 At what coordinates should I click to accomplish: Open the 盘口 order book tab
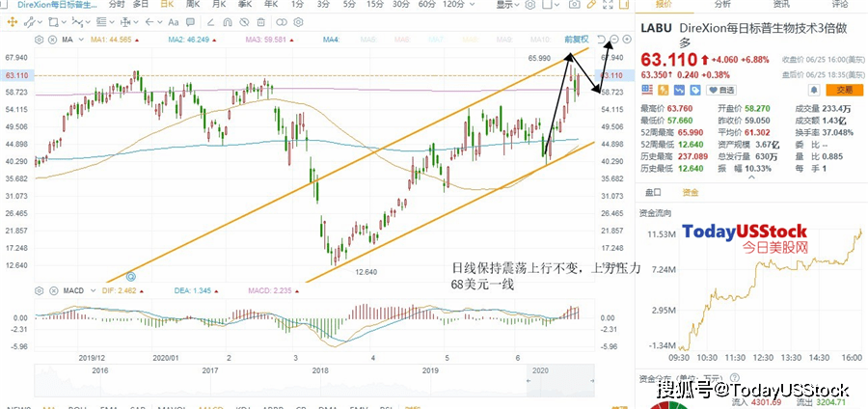click(x=654, y=192)
